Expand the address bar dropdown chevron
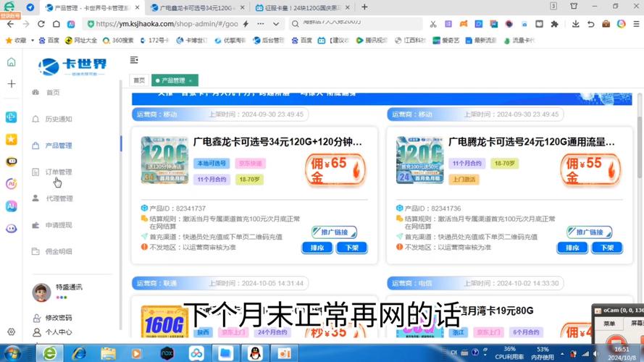 276,24
